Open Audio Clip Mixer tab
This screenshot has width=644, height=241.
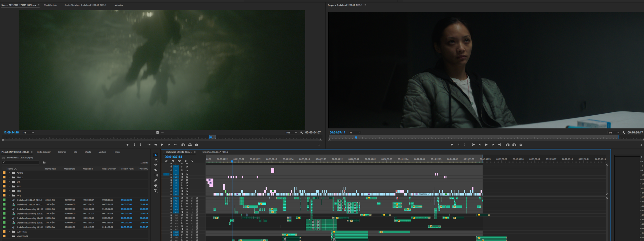point(85,5)
